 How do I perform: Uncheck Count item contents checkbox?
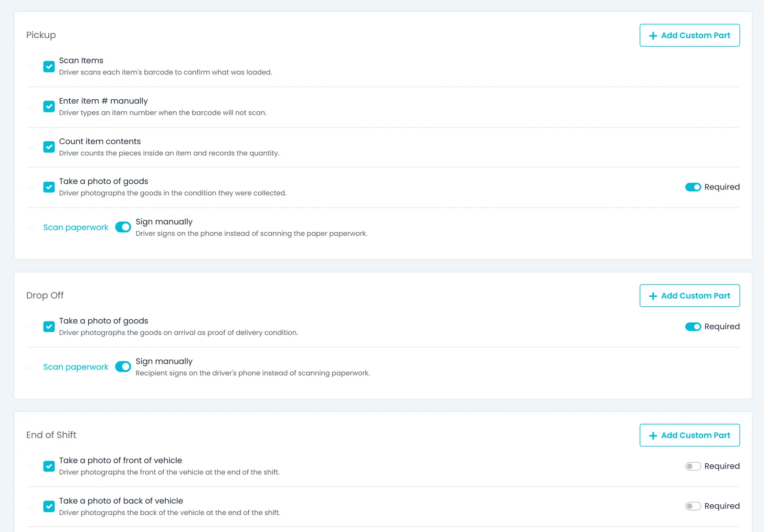coord(49,147)
